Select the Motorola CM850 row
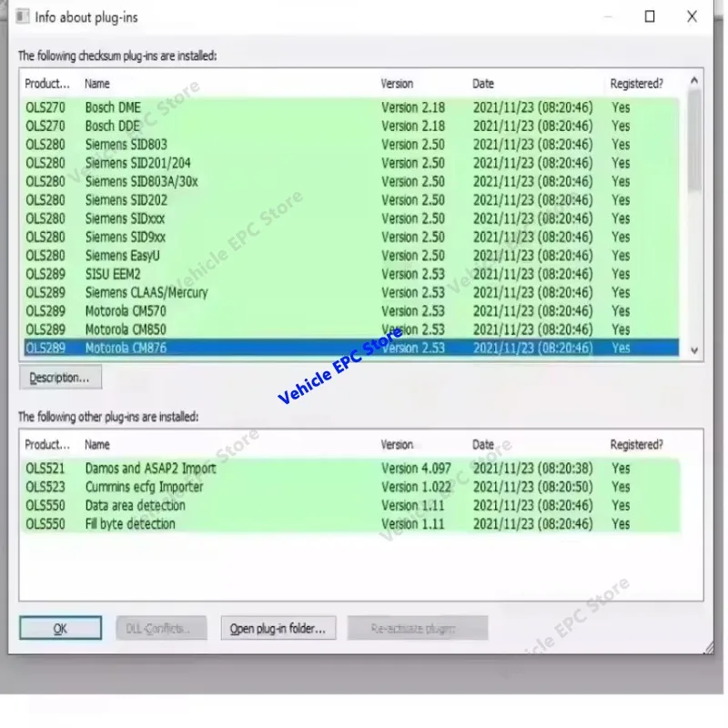This screenshot has width=728, height=728. point(351,329)
